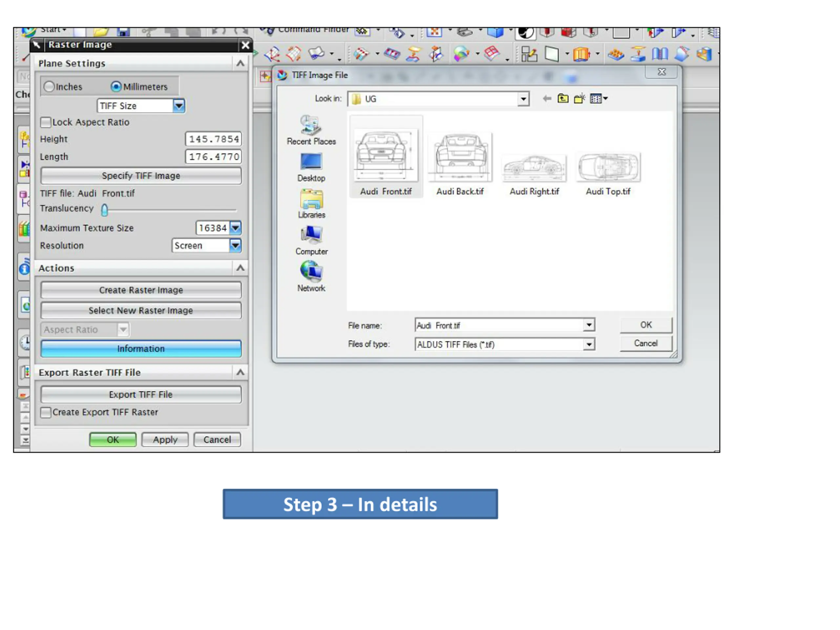The image size is (840, 630).
Task: Click the Translucency slider handle
Action: (x=105, y=210)
